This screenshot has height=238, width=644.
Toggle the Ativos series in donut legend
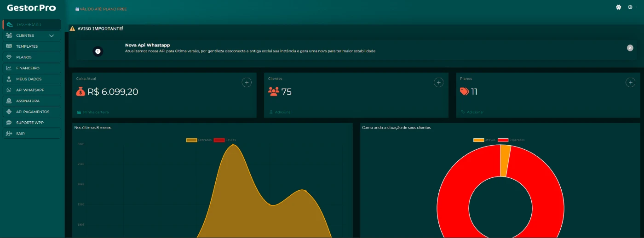click(x=478, y=140)
